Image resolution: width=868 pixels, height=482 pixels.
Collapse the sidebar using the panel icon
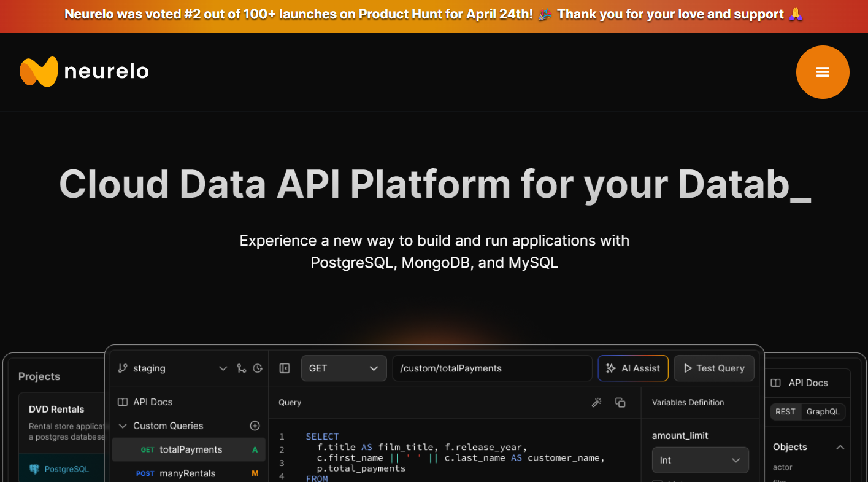tap(284, 368)
